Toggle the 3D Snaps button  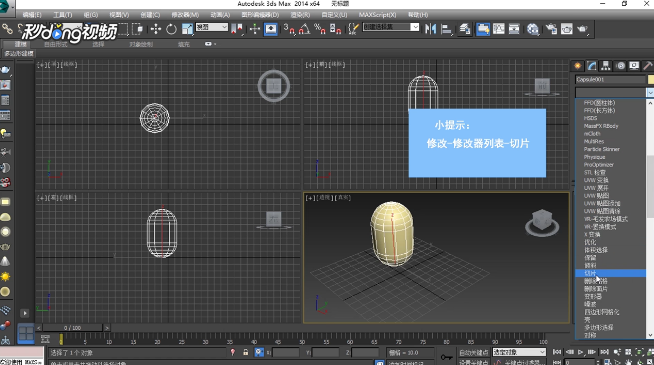(289, 29)
